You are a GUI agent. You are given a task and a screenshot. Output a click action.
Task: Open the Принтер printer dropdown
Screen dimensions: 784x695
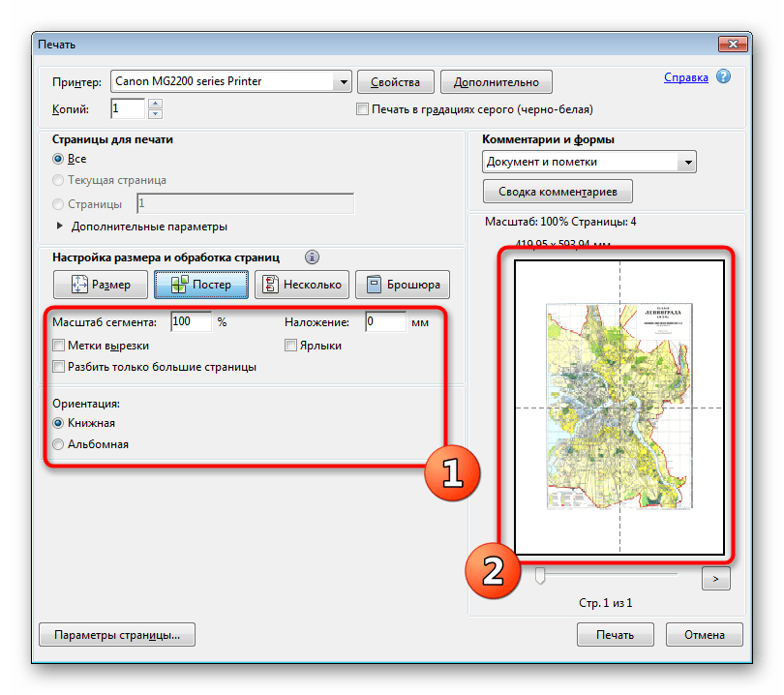point(342,82)
